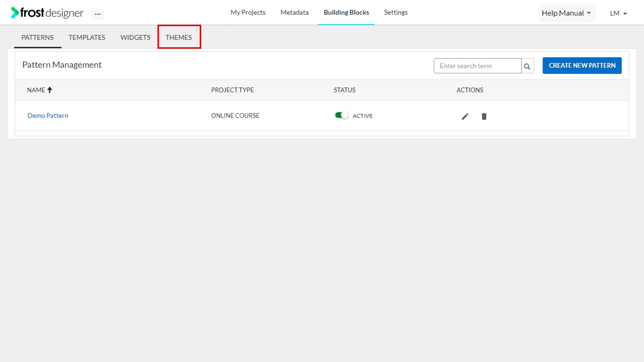
Task: Click the search magnifier icon
Action: coord(527,66)
